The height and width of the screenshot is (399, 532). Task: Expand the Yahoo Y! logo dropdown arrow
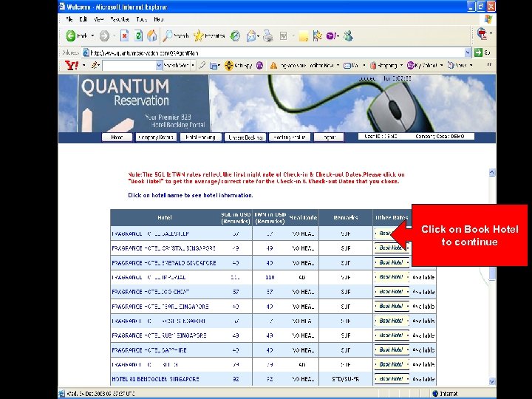[x=83, y=65]
